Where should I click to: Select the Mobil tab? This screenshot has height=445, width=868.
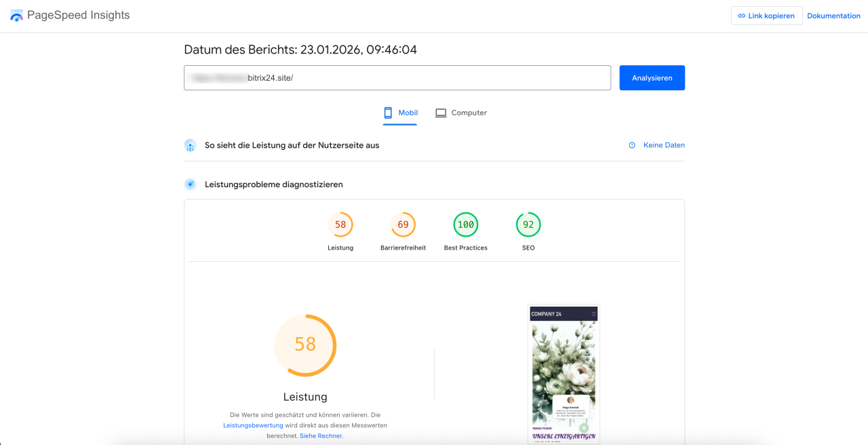[x=400, y=113]
